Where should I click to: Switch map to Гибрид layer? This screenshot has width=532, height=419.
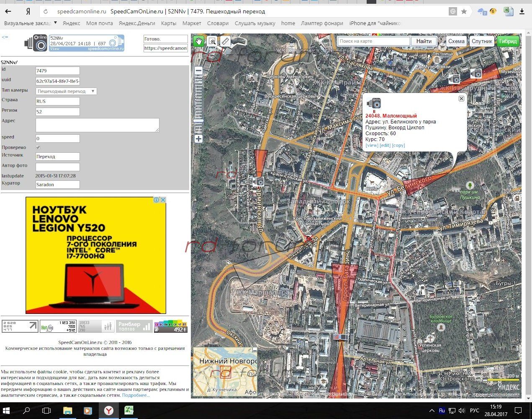click(508, 41)
